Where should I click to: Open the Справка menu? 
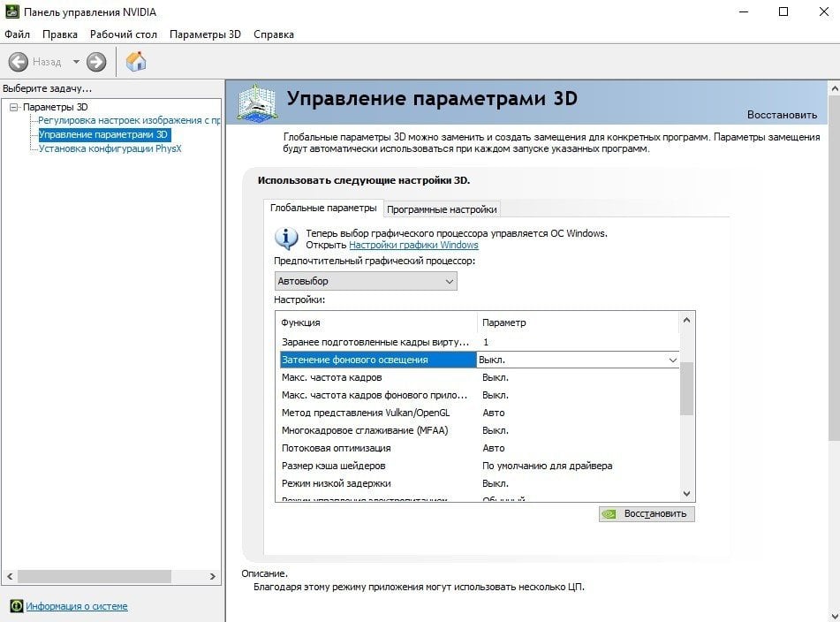pos(274,34)
